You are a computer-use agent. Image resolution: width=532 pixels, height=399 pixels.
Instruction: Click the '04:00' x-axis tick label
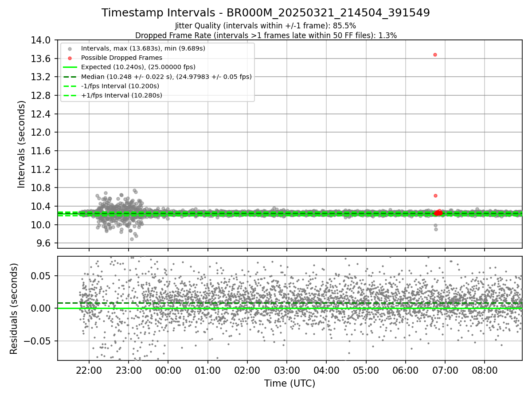(326, 371)
